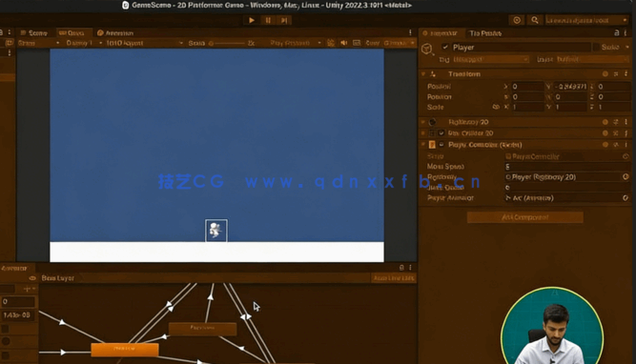Image resolution: width=636 pixels, height=364 pixels.
Task: Open the undo history icon in top toolbar
Action: (x=517, y=20)
